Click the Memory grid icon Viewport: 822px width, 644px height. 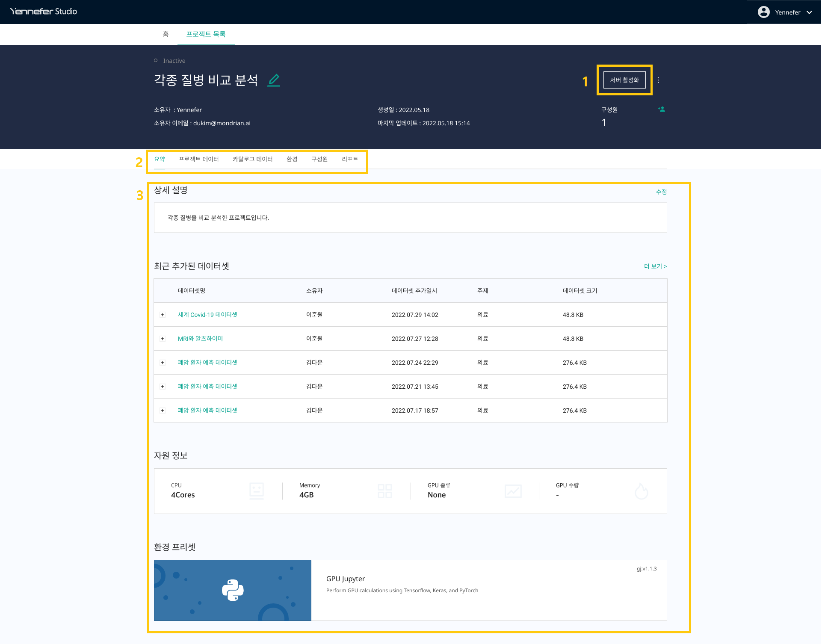385,491
